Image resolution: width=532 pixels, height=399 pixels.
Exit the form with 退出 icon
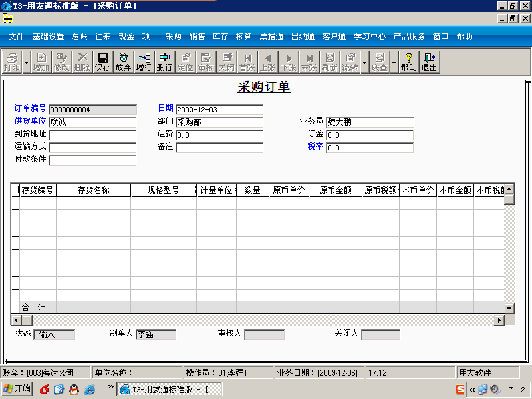click(429, 62)
